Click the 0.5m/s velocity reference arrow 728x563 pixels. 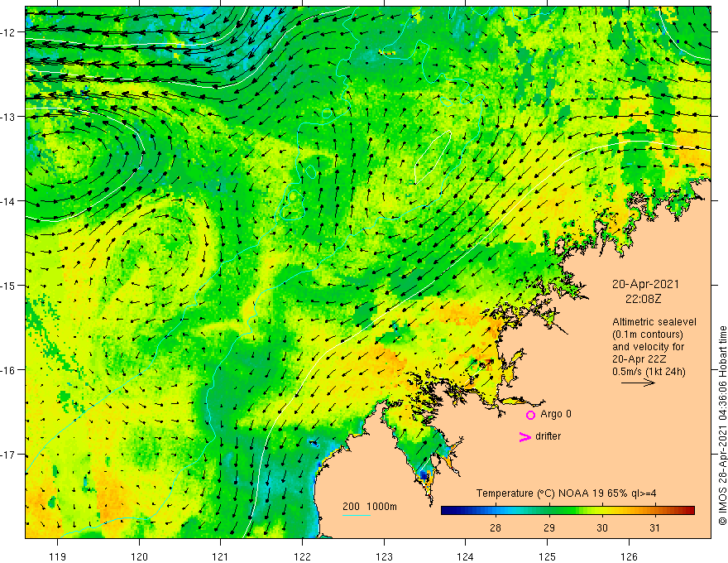[638, 383]
